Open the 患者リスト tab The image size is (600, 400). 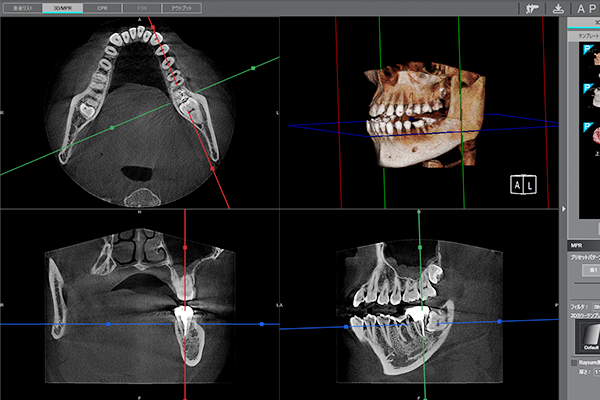23,8
